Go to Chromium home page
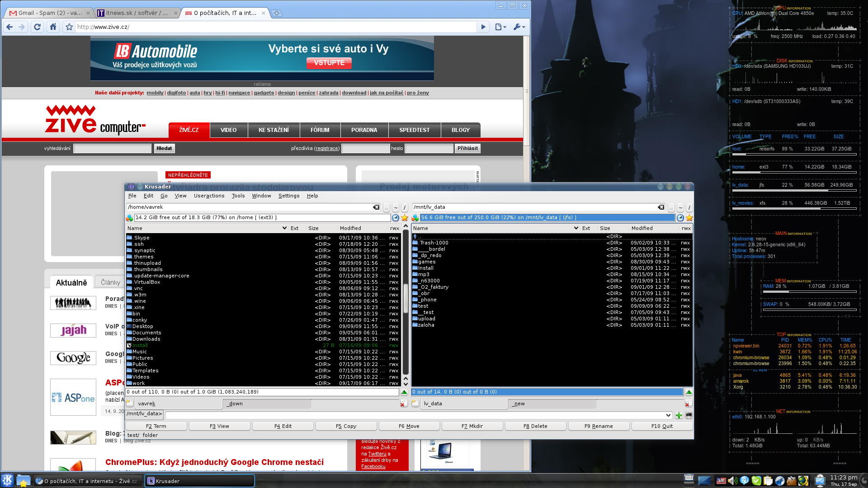Screen dimensions: 868x488 pyautogui.click(x=53, y=27)
